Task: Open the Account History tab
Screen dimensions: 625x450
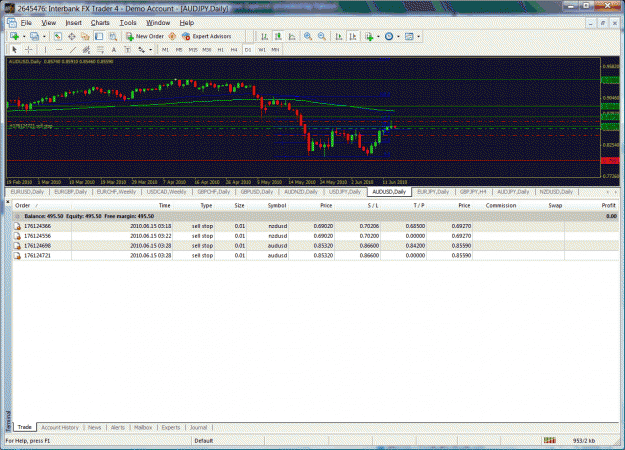Action: (60, 427)
